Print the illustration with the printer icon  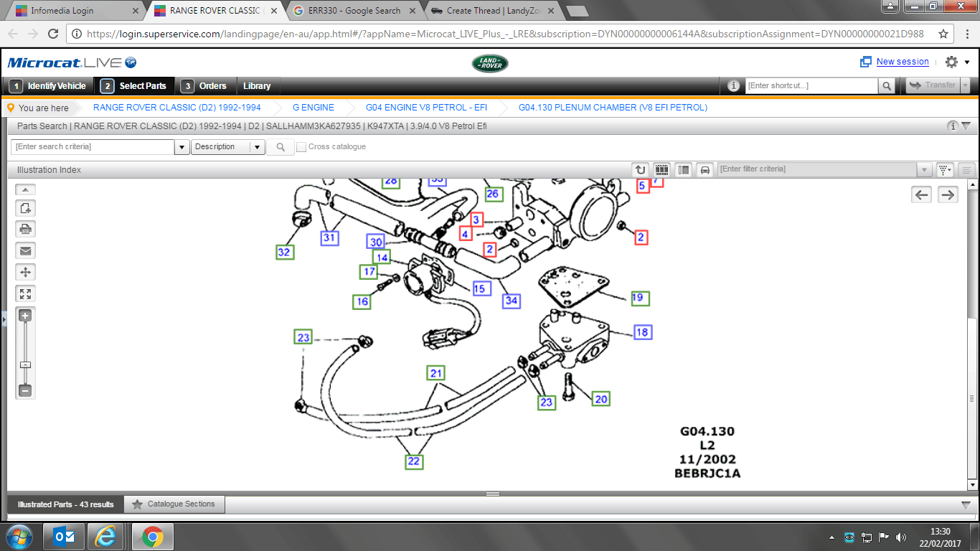[25, 230]
